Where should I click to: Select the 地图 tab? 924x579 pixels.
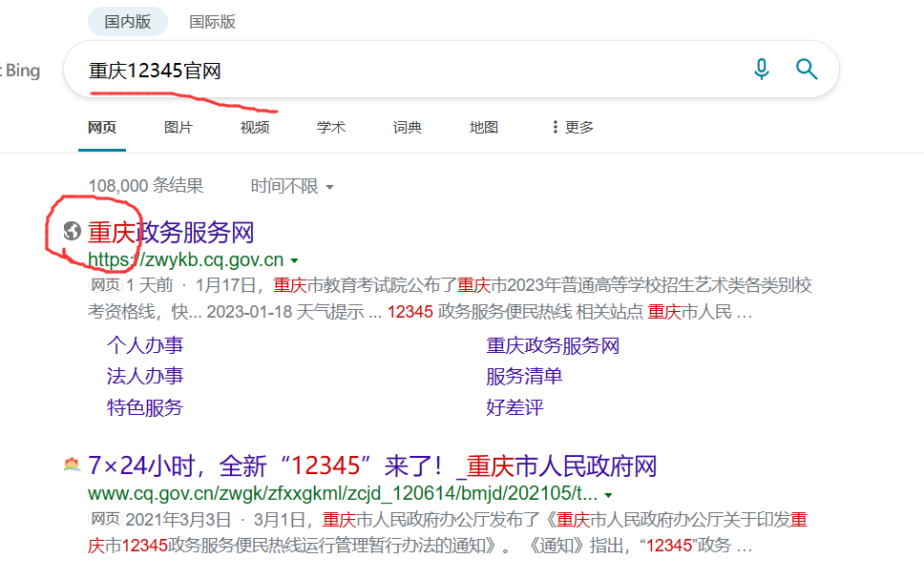[x=484, y=127]
